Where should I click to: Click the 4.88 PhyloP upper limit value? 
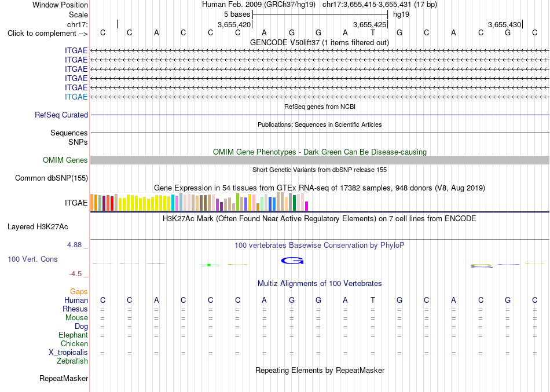tap(74, 244)
